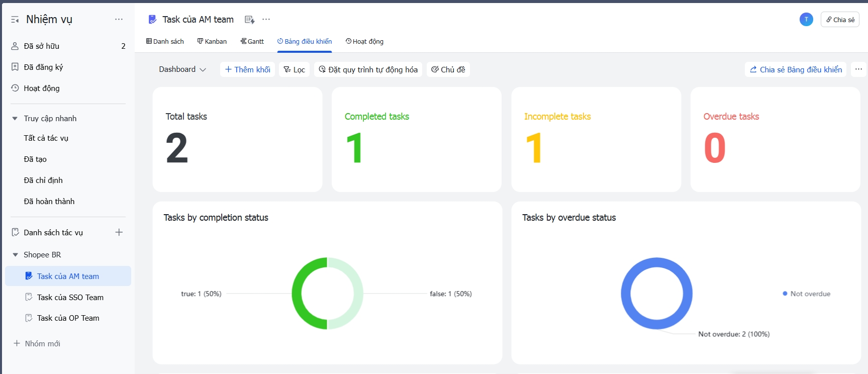Open more options next to the list title
868x374 pixels.
[x=266, y=19]
